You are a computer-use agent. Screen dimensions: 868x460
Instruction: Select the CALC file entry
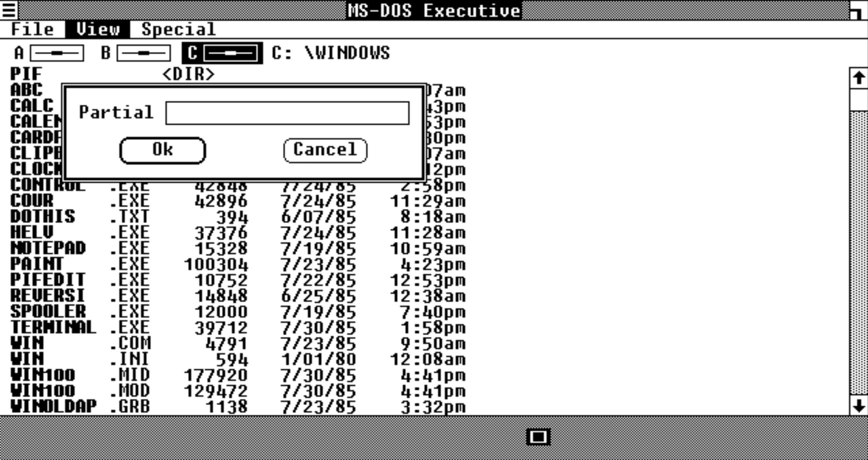click(x=32, y=106)
